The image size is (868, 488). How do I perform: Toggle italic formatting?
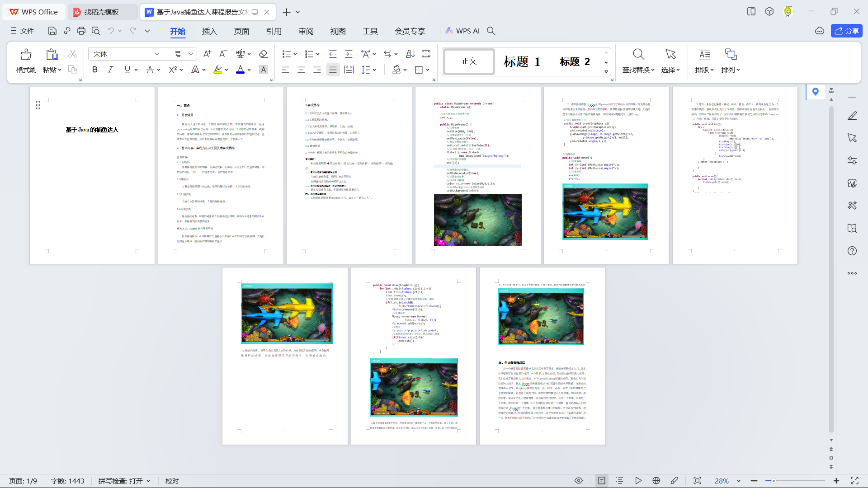[110, 70]
